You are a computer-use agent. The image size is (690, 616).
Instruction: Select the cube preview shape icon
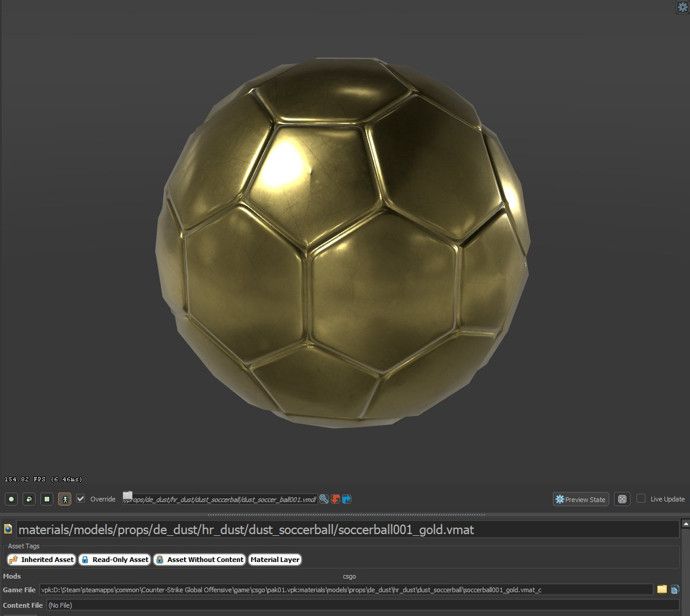[x=29, y=499]
